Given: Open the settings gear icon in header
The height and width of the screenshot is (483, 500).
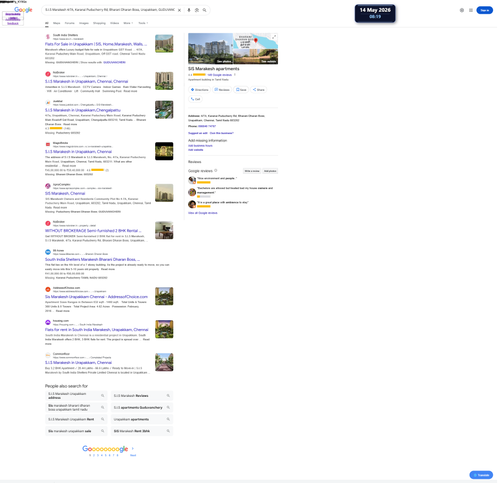Looking at the screenshot, I should click(462, 10).
